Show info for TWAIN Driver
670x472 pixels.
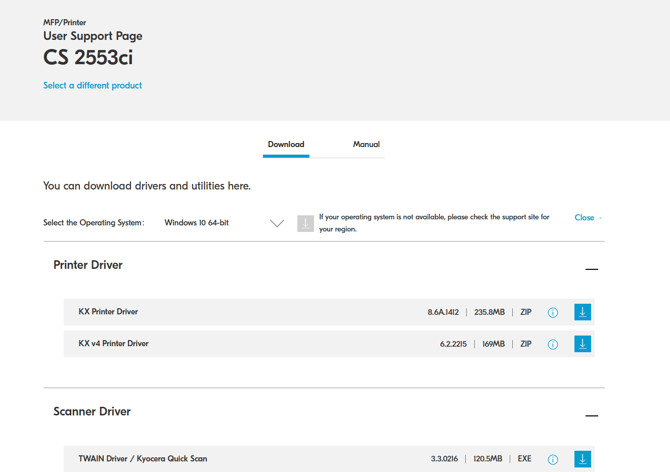click(552, 460)
